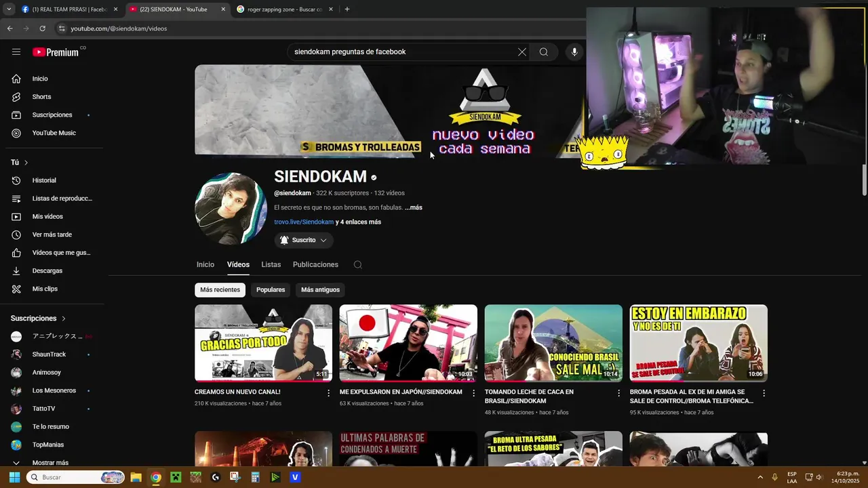868x488 pixels.
Task: Clear the search box with X
Action: 522,52
